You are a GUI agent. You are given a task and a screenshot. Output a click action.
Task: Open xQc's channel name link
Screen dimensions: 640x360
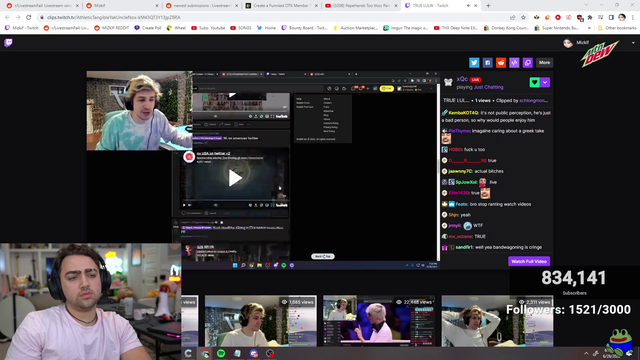coord(462,79)
